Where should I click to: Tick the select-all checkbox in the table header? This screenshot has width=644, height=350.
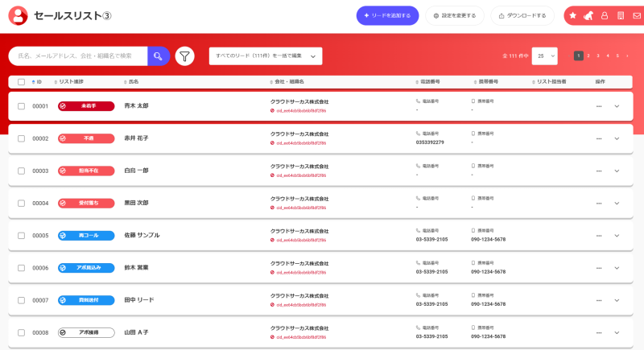[22, 82]
